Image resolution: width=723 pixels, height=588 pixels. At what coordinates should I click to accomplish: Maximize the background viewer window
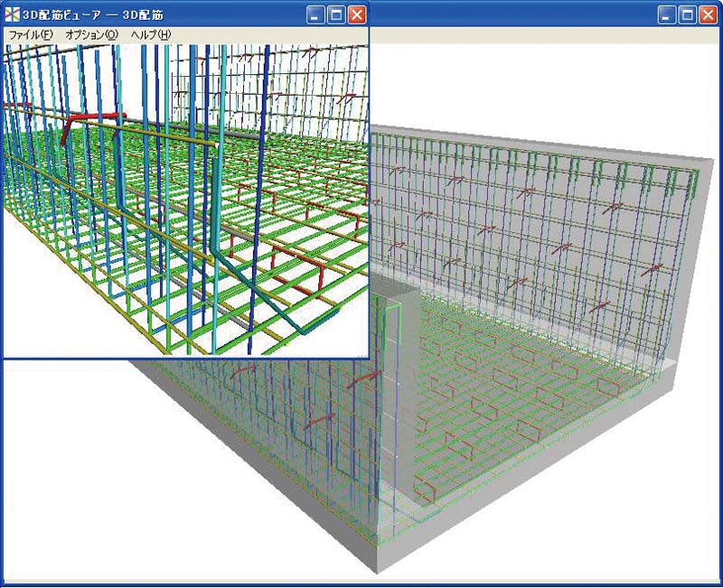coord(688,14)
